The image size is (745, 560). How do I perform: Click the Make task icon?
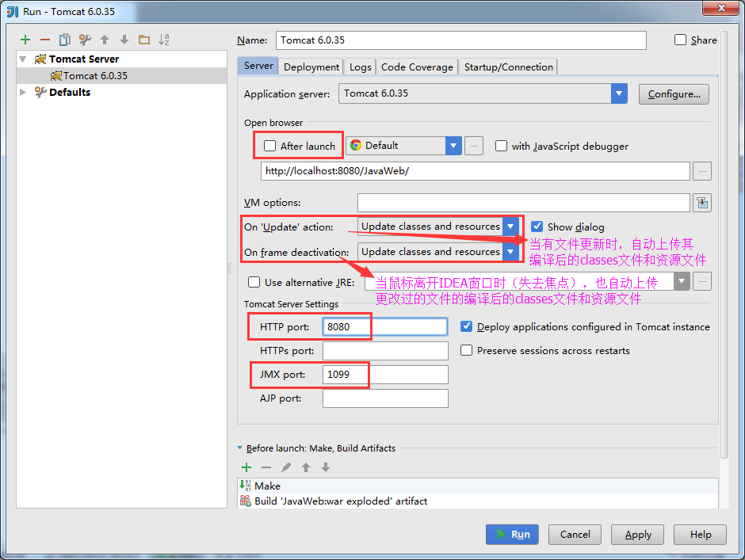click(245, 486)
